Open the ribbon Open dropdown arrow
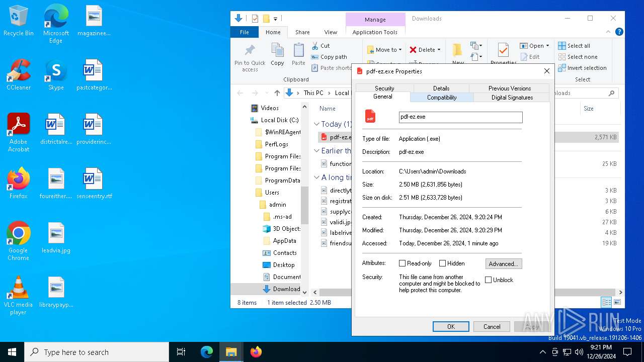Viewport: 644px width, 362px height. tap(547, 46)
